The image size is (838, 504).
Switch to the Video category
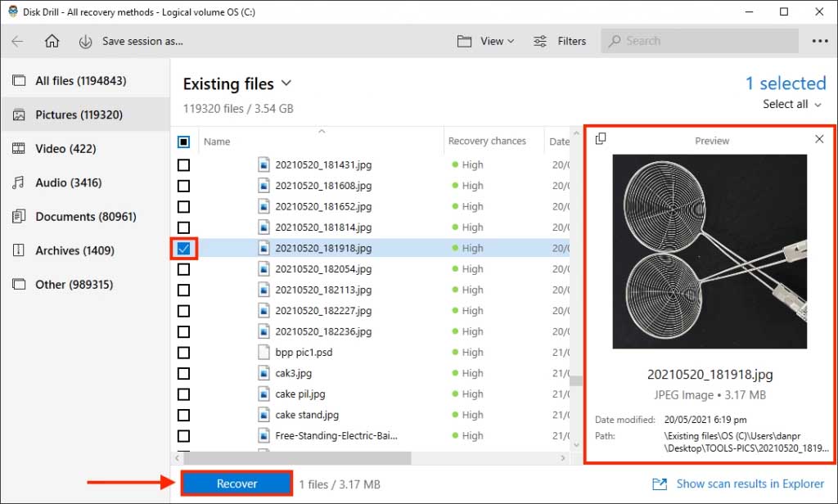pyautogui.click(x=65, y=149)
